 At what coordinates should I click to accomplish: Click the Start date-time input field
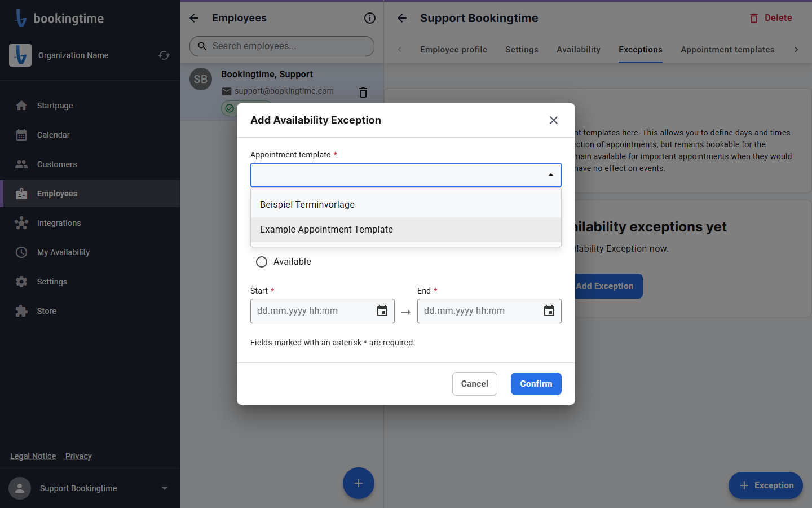[x=323, y=311]
